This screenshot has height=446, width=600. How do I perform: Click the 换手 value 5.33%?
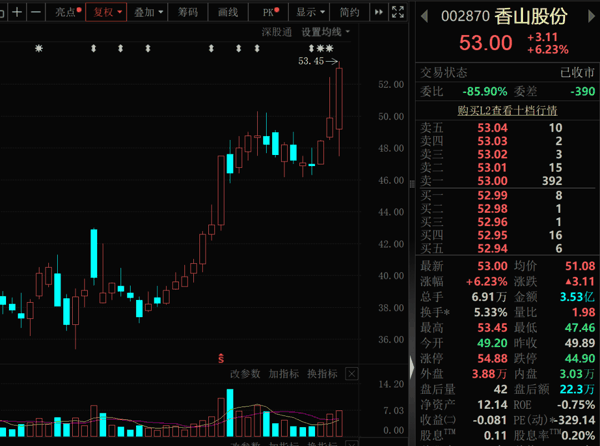pyautogui.click(x=491, y=313)
